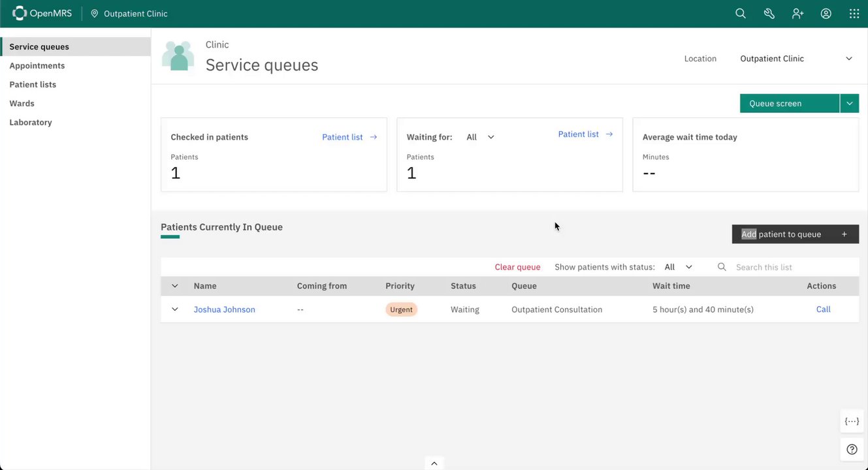Call patient Joshua Johnson
868x470 pixels.
pyautogui.click(x=823, y=309)
